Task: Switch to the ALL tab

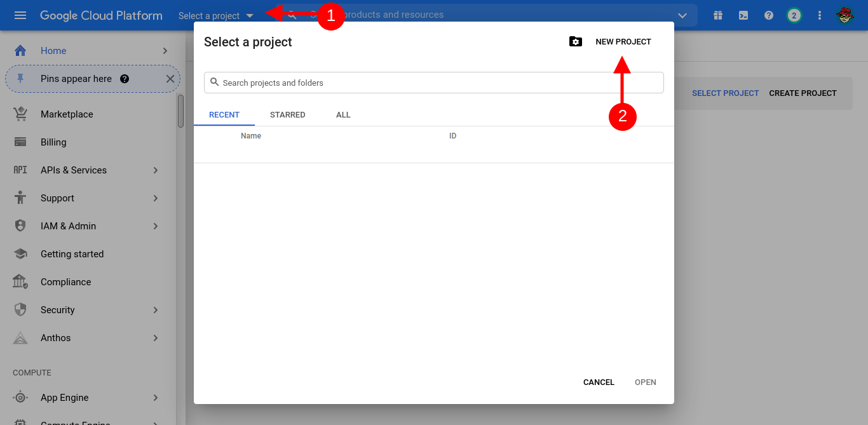Action: (x=343, y=115)
